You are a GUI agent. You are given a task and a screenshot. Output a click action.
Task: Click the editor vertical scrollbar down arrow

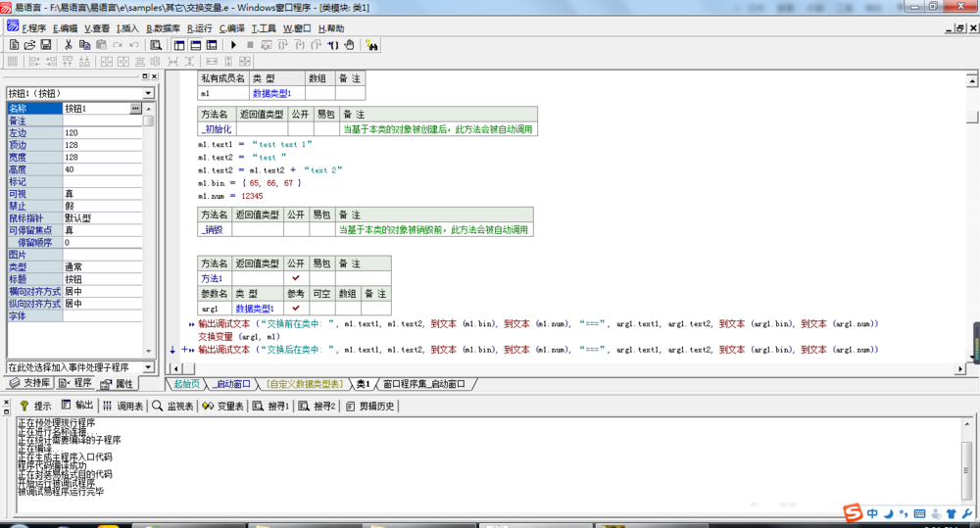(x=972, y=357)
